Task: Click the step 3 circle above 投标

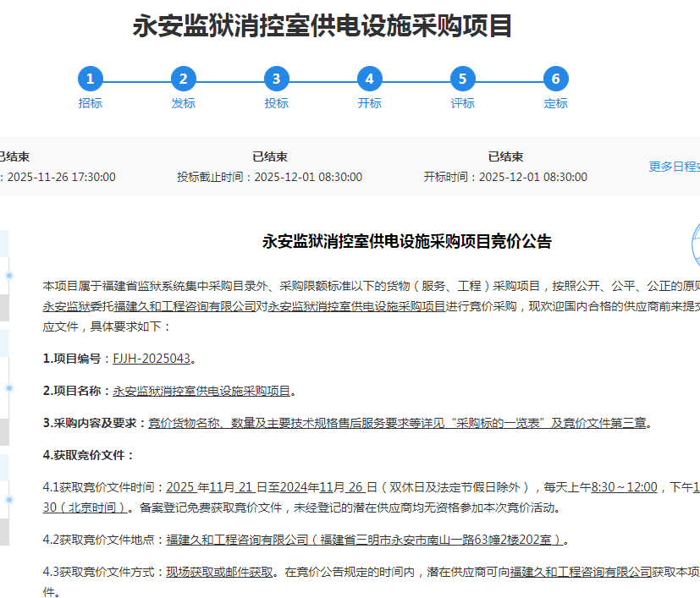Action: pyautogui.click(x=277, y=80)
